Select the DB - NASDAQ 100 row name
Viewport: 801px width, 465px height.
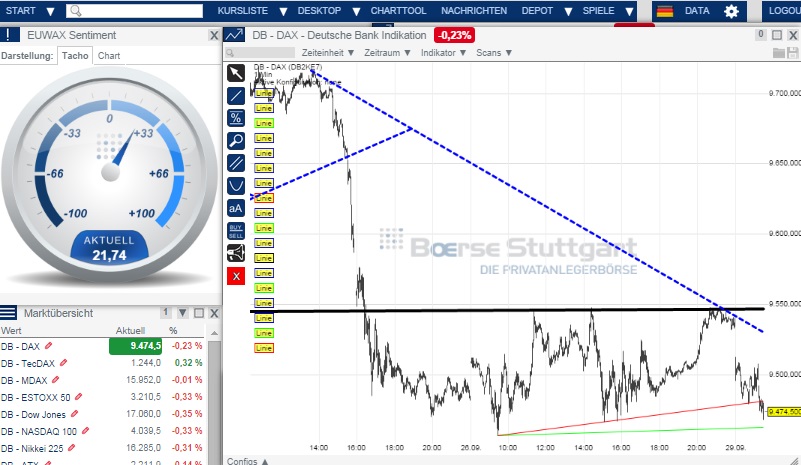click(x=39, y=431)
